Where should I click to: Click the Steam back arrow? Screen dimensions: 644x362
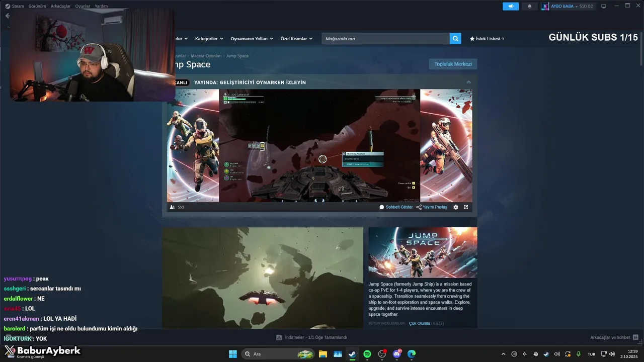[8, 16]
